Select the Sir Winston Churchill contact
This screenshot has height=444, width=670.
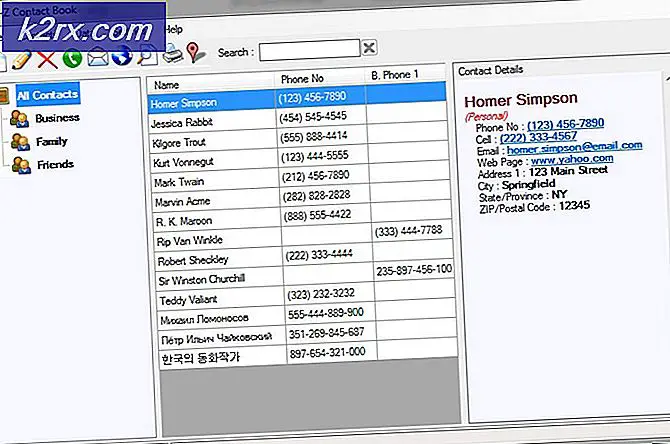[202, 280]
